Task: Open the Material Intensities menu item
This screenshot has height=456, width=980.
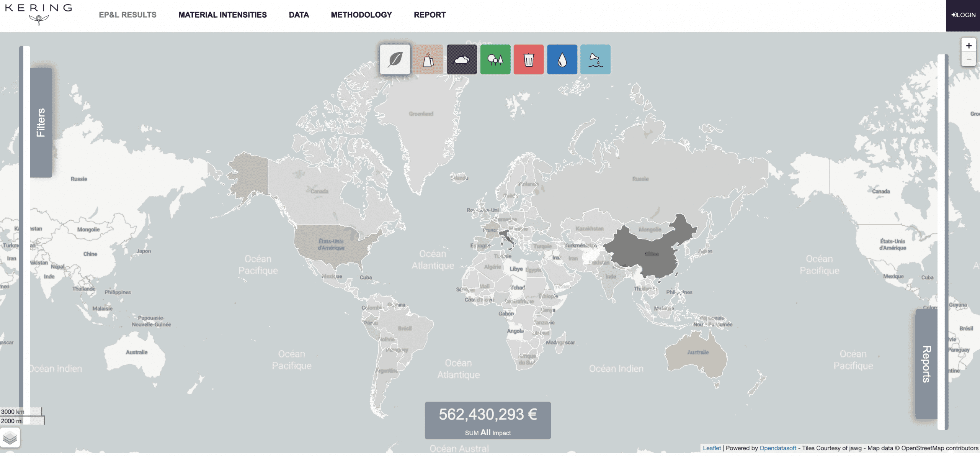Action: pyautogui.click(x=222, y=15)
